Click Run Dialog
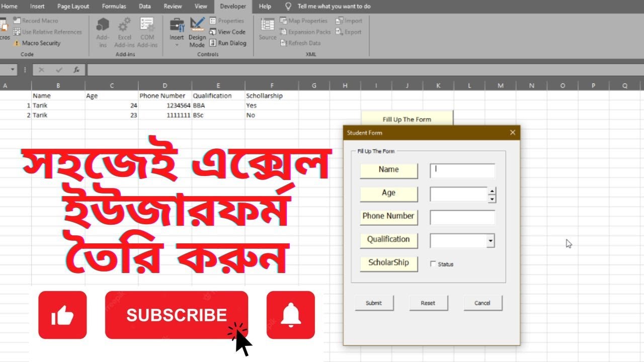The width and height of the screenshot is (644, 362). coord(228,43)
